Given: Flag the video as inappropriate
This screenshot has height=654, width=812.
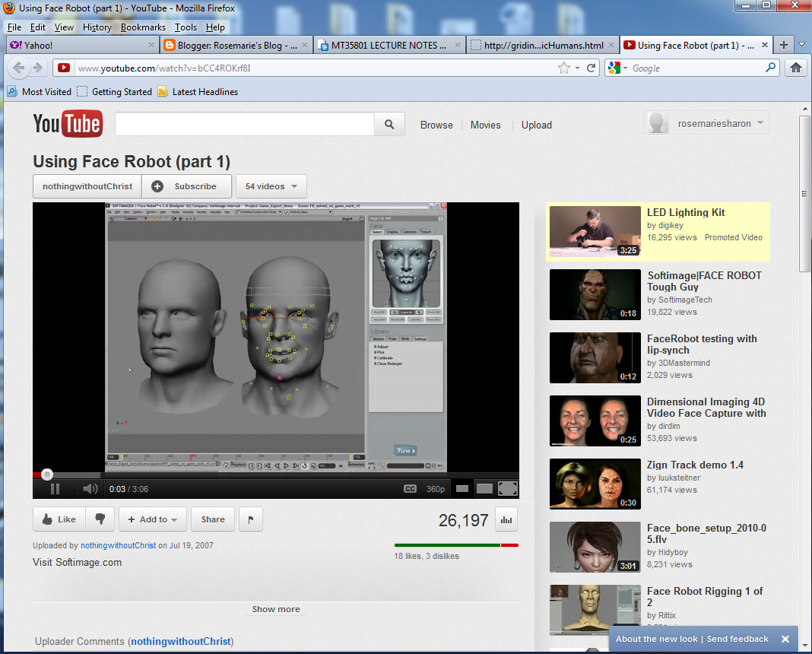Looking at the screenshot, I should pos(251,519).
